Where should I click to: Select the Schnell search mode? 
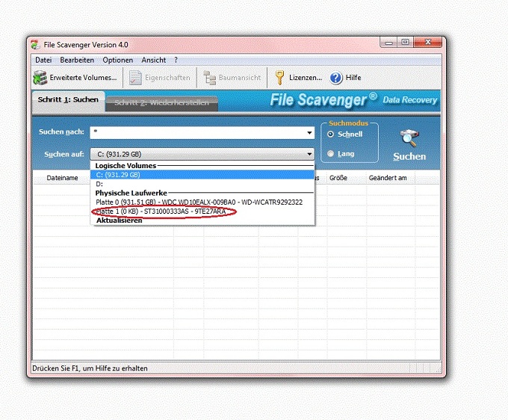[330, 135]
